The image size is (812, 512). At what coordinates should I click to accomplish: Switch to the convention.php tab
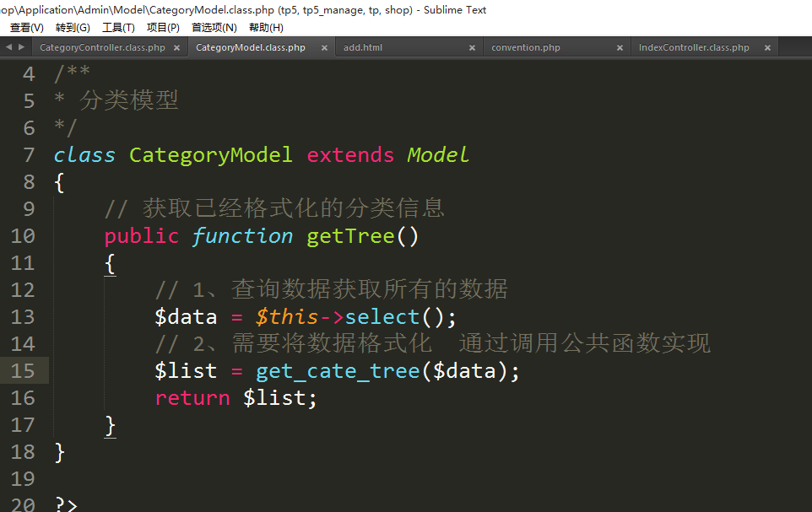[x=525, y=48]
